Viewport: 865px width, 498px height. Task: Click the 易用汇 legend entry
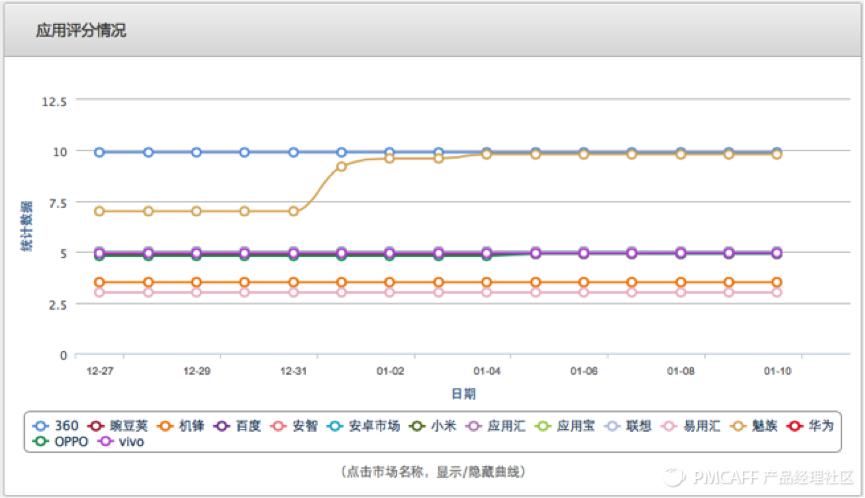(691, 425)
